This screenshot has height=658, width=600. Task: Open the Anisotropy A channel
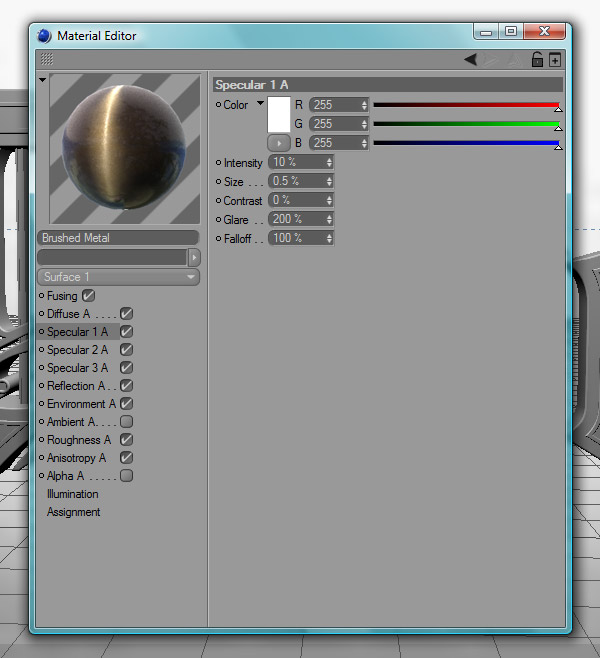[76, 457]
